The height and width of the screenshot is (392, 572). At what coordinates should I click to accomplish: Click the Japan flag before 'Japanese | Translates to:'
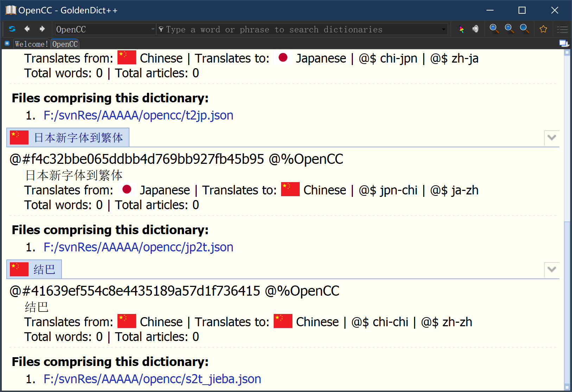coord(127,189)
